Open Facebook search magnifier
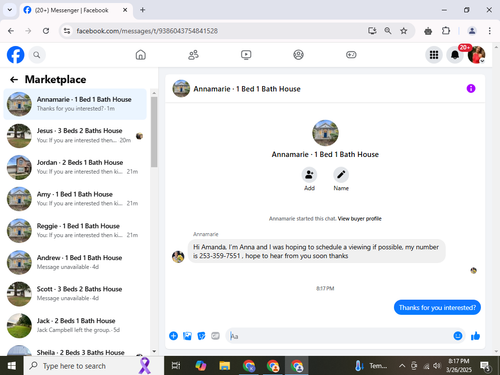This screenshot has width=500, height=375. tap(37, 55)
